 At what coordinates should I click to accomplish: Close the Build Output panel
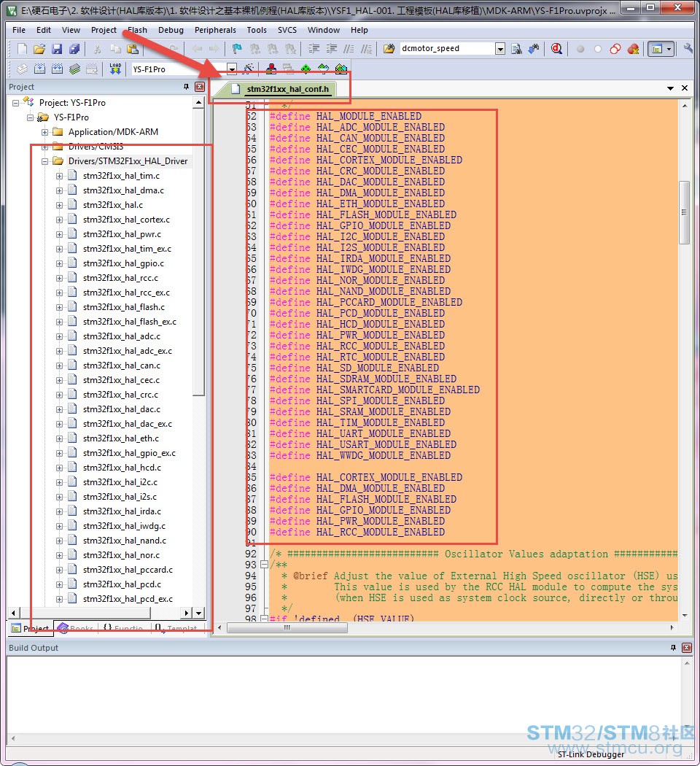pyautogui.click(x=686, y=648)
